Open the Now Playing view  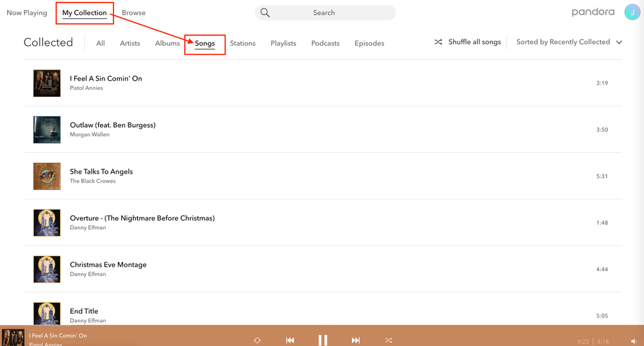(x=26, y=13)
